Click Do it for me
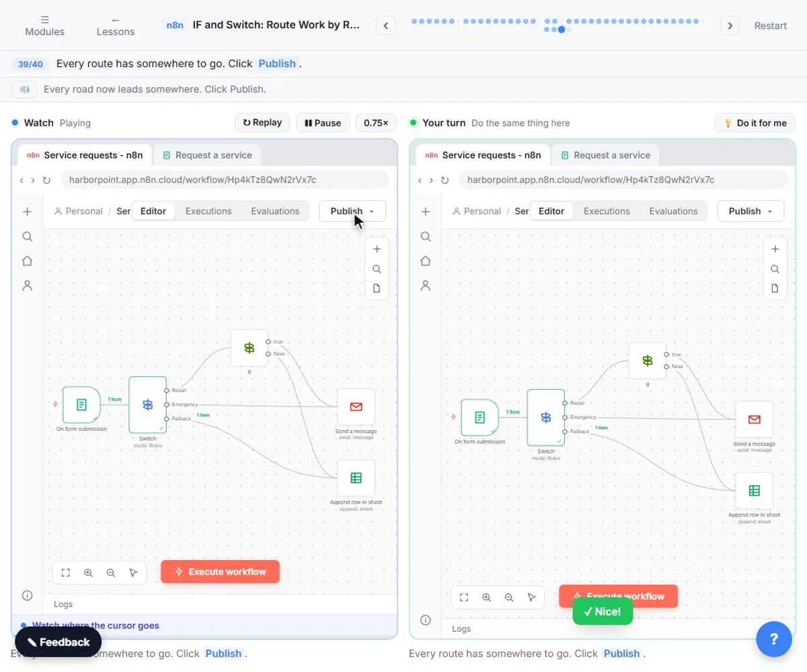 click(755, 123)
